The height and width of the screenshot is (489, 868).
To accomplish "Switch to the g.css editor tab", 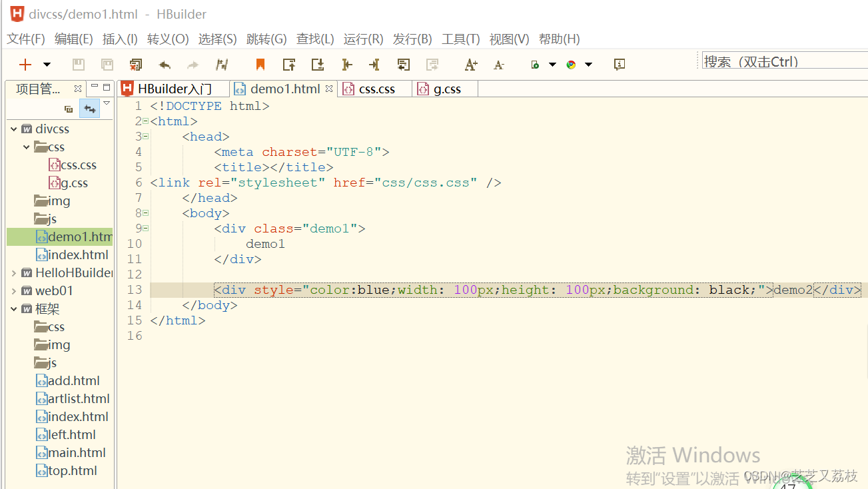I will (x=445, y=89).
